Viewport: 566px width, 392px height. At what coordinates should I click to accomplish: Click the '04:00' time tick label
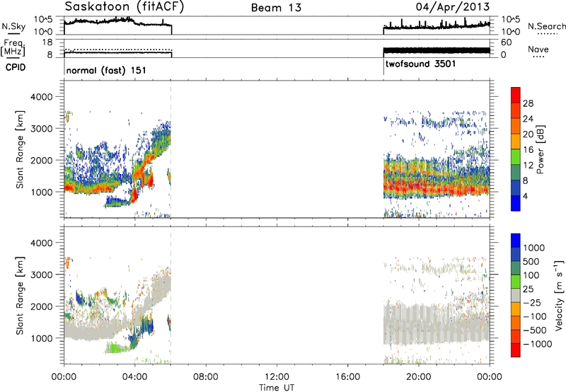point(134,377)
